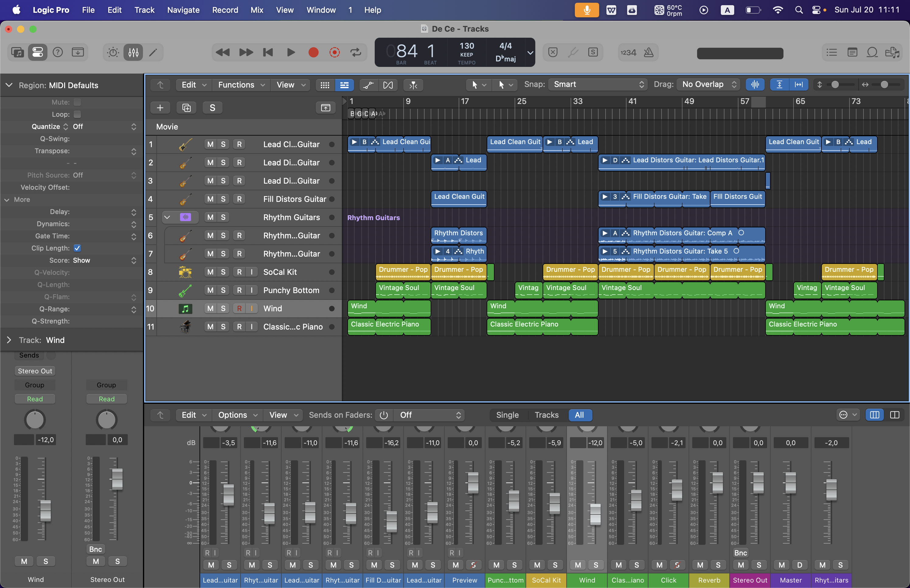The height and width of the screenshot is (588, 910).
Task: Mute the Lead Cl...Guitar track 1
Action: pyautogui.click(x=210, y=144)
